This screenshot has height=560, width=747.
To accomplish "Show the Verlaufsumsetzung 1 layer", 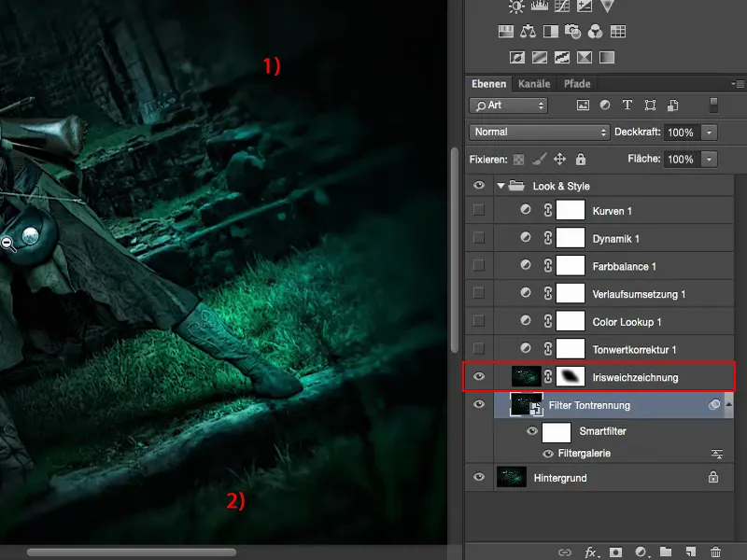I will point(479,293).
